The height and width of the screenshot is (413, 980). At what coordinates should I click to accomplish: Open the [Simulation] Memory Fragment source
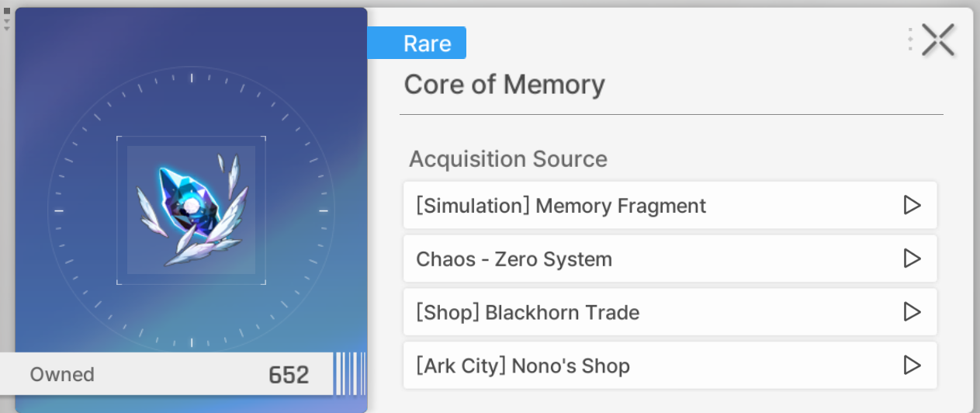click(670, 205)
